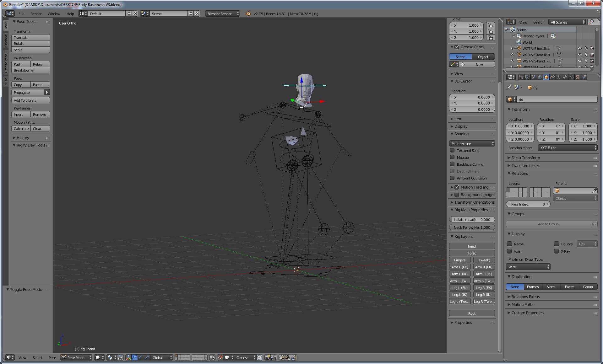Click the Calculate motion paths button
This screenshot has height=364, width=603.
(21, 129)
